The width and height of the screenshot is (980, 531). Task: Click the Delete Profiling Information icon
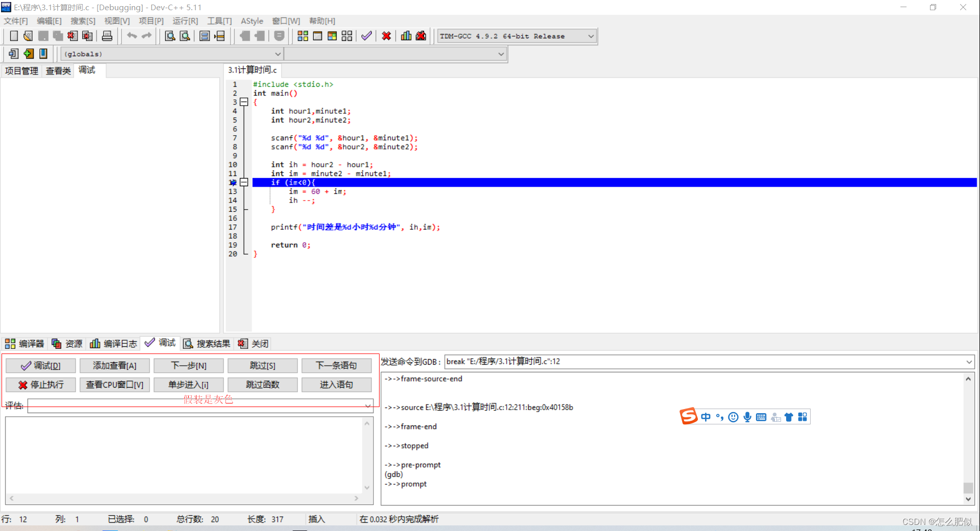[x=421, y=36]
